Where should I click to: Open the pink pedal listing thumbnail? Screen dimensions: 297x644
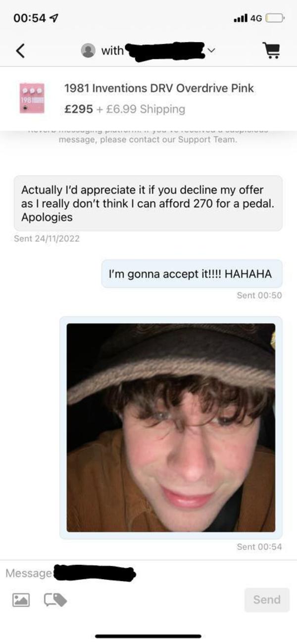click(x=32, y=98)
